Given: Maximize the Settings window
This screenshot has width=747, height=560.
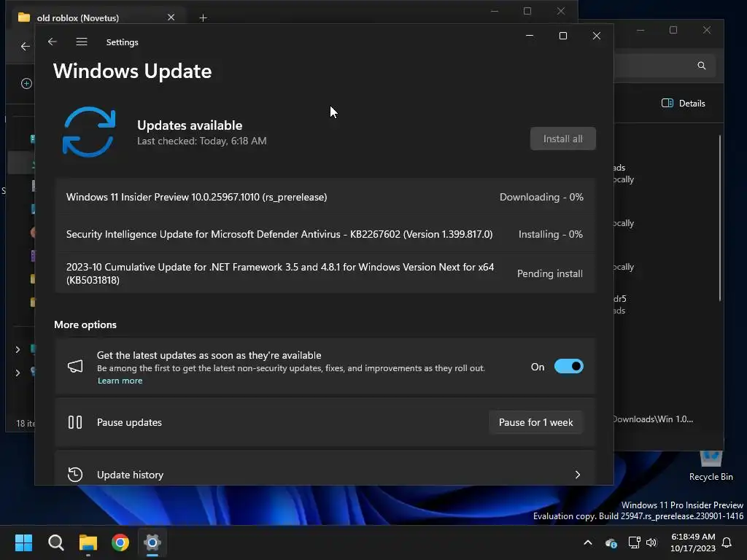Looking at the screenshot, I should pyautogui.click(x=562, y=36).
